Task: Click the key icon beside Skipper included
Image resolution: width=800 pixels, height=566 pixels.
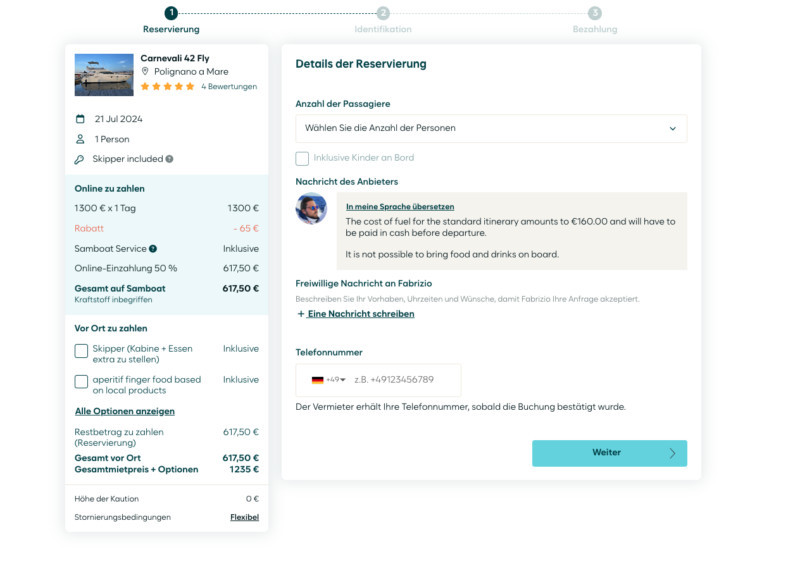Action: pyautogui.click(x=80, y=159)
